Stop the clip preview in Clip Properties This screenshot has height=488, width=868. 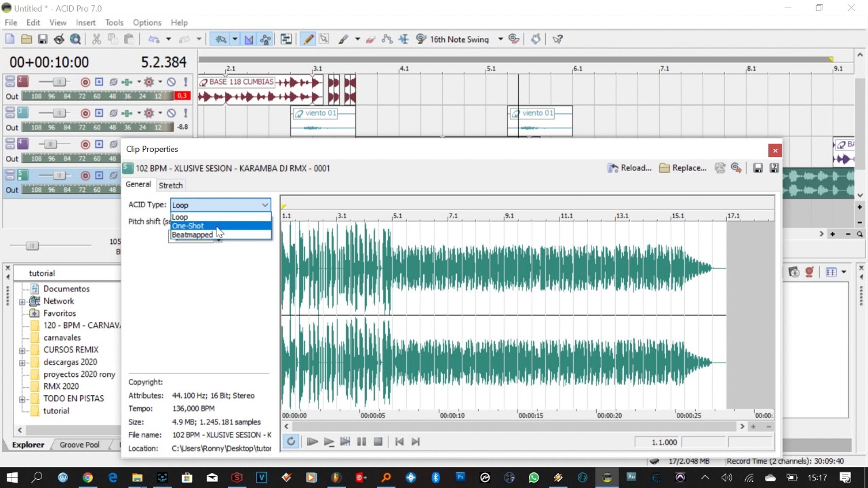click(x=378, y=442)
